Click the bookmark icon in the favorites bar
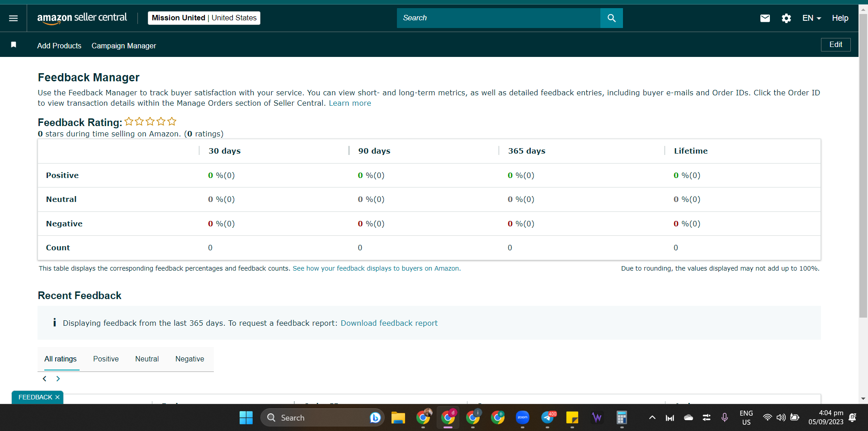The height and width of the screenshot is (431, 868). 14,45
